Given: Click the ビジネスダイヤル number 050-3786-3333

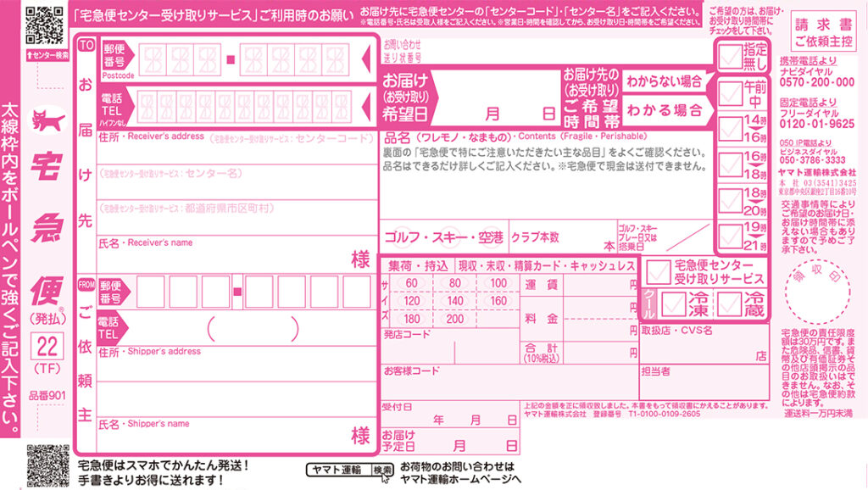Looking at the screenshot, I should pyautogui.click(x=813, y=160).
